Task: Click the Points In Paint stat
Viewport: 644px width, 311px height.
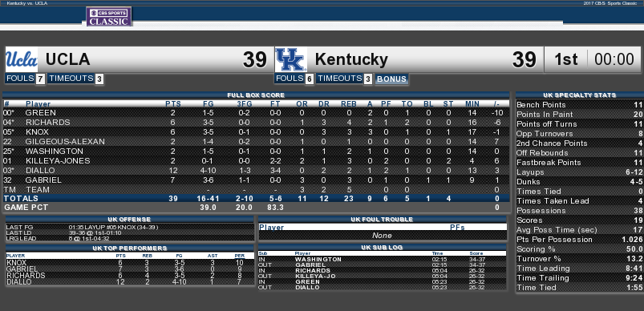Action: click(580, 114)
